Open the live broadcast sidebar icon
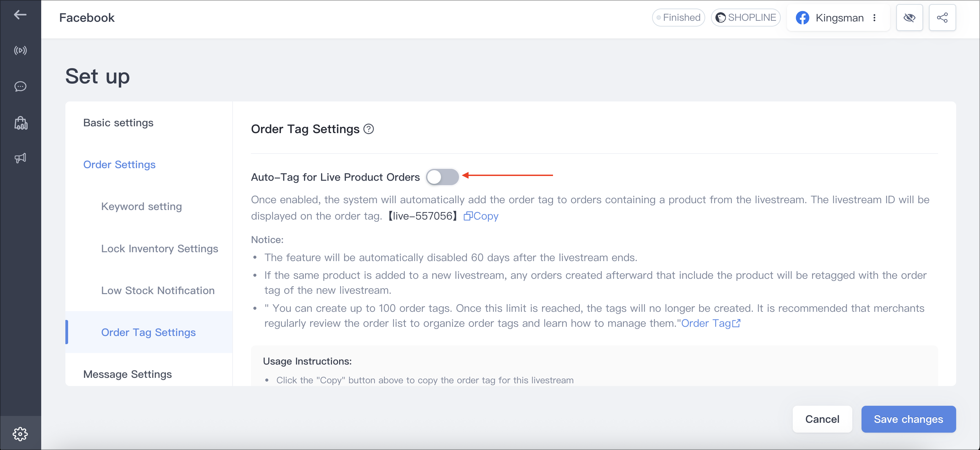Viewport: 980px width, 450px height. pyautogui.click(x=20, y=50)
